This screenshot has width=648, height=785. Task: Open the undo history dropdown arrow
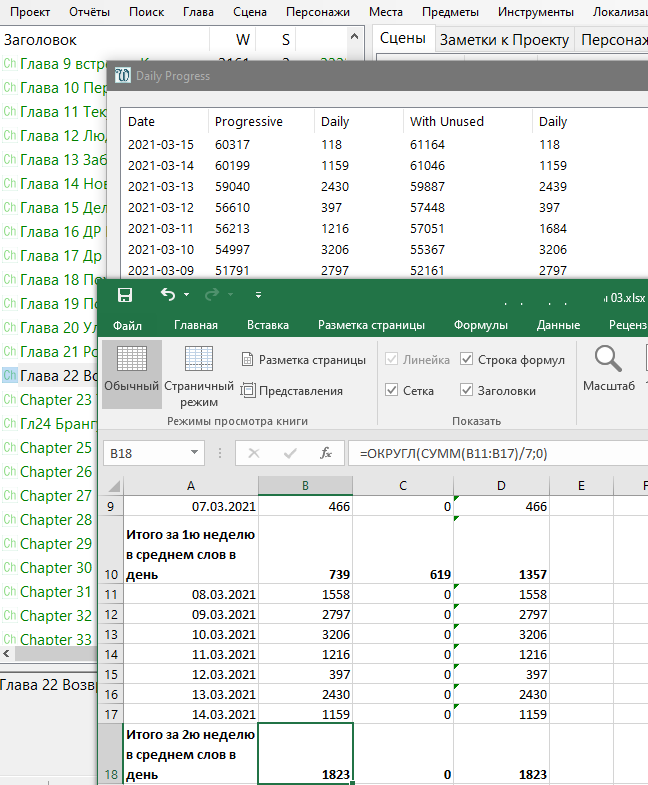[x=186, y=295]
